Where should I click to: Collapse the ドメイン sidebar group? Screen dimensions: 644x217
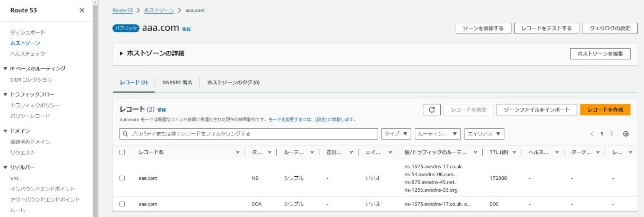(5, 131)
